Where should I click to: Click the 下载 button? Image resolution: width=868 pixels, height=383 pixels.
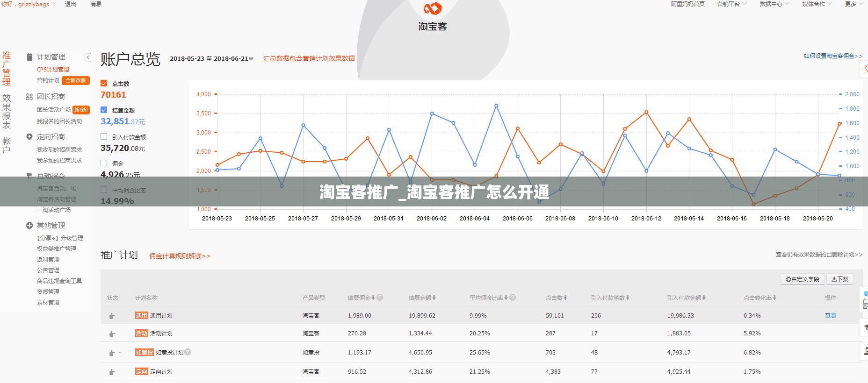840,279
